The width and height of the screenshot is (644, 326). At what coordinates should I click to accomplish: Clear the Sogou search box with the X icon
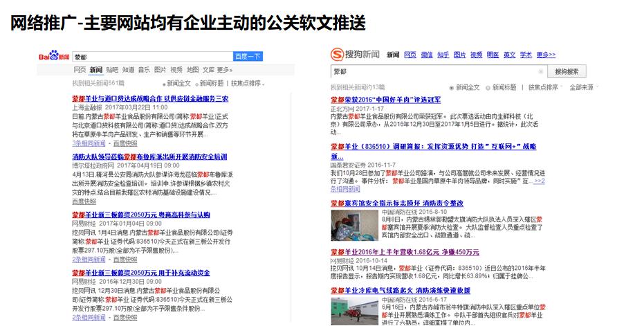tap(540, 71)
